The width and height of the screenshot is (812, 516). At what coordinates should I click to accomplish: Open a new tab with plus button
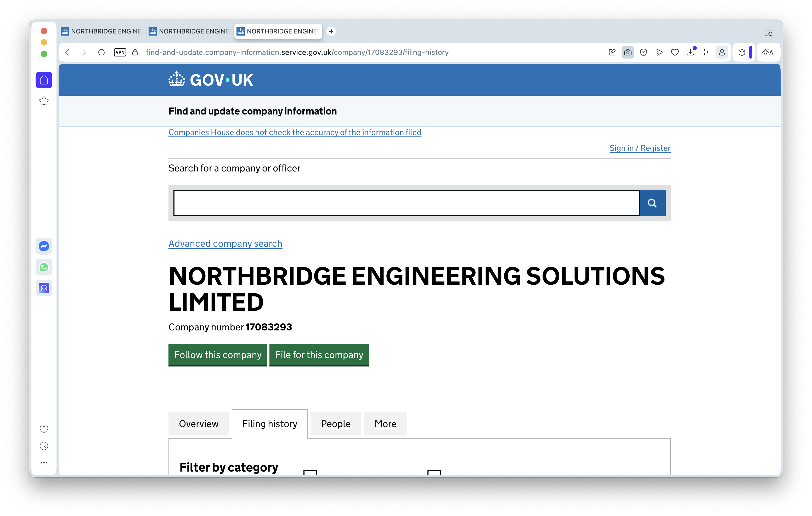click(331, 31)
